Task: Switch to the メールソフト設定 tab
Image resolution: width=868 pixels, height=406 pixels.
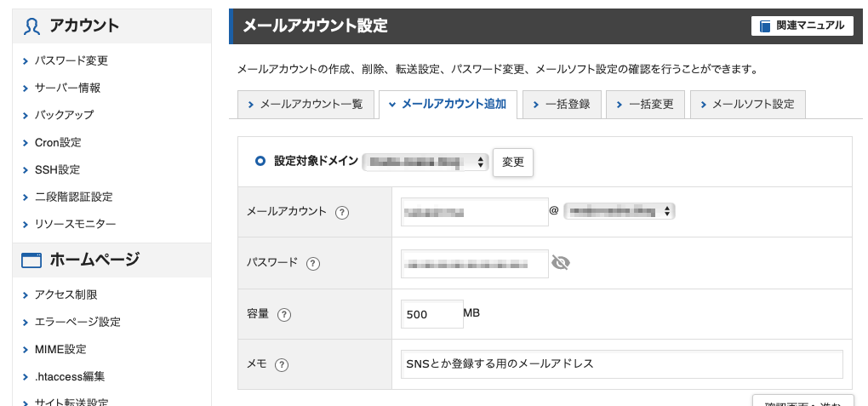Action: tap(747, 104)
